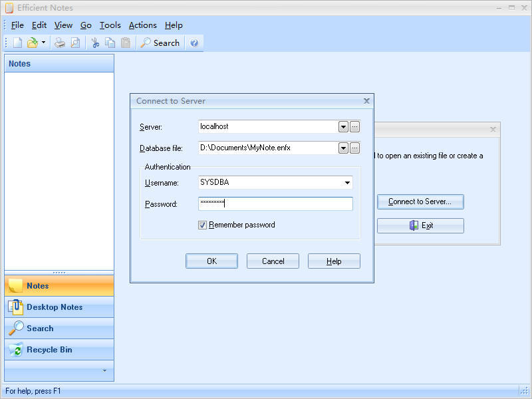Viewport: 532px width, 399px height.
Task: Open the View menu
Action: coord(63,25)
